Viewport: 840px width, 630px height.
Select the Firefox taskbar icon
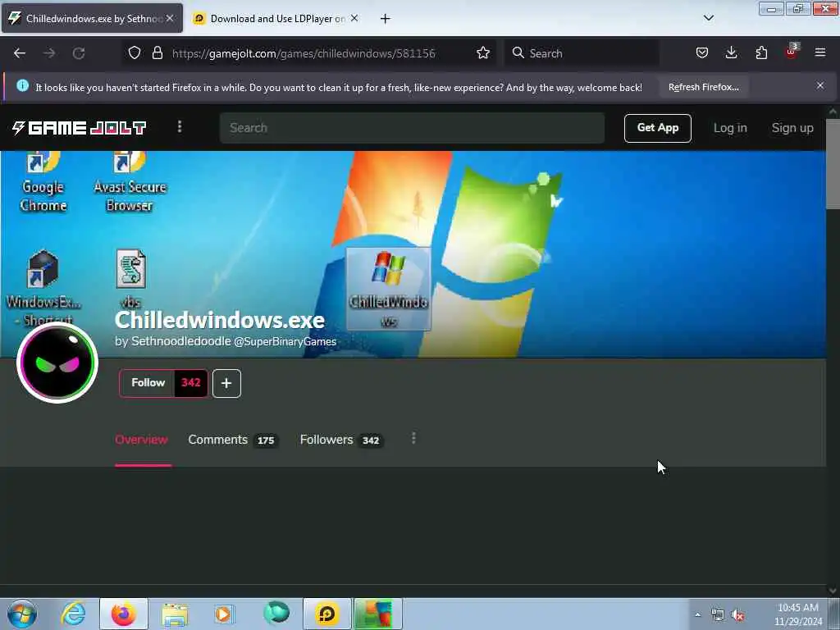click(123, 614)
